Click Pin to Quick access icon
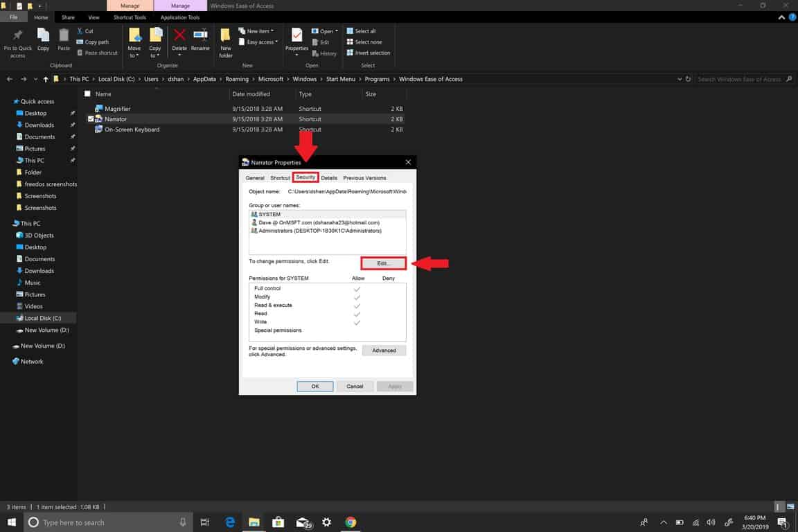798x532 pixels. [18, 35]
